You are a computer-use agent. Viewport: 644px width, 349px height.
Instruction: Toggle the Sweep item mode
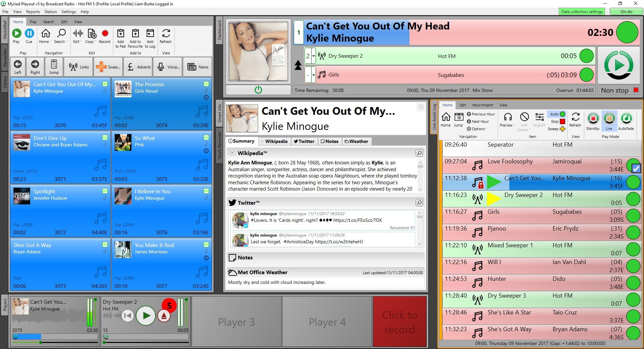(x=556, y=129)
